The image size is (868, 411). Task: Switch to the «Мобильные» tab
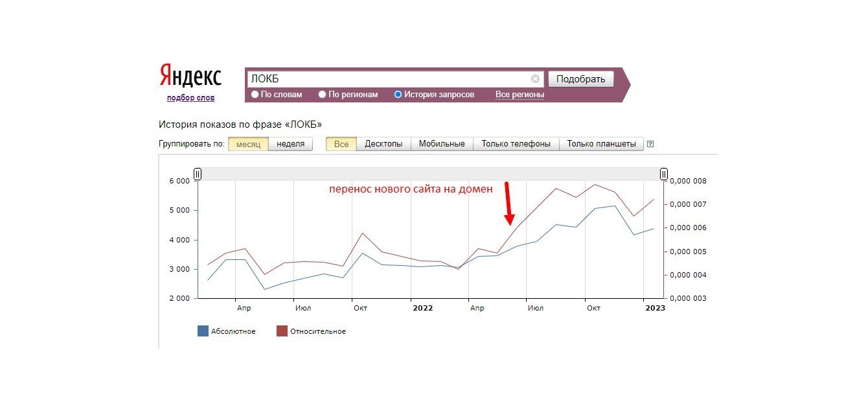(x=442, y=144)
